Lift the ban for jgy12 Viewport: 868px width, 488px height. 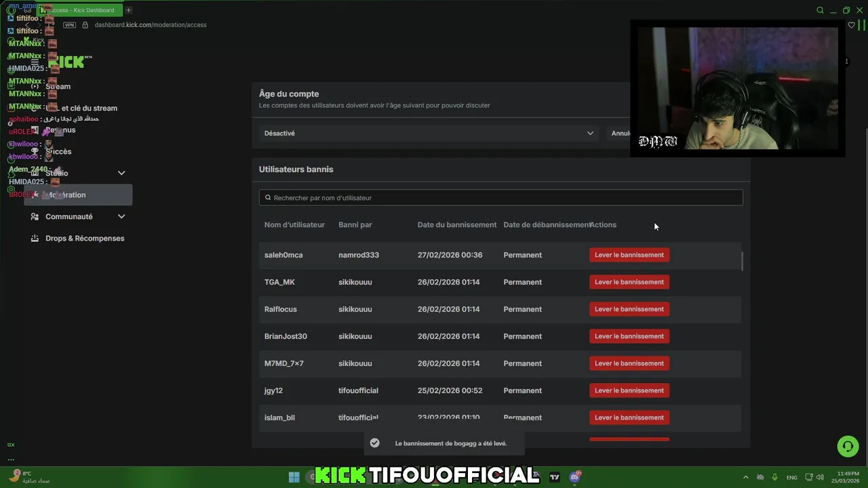click(629, 390)
